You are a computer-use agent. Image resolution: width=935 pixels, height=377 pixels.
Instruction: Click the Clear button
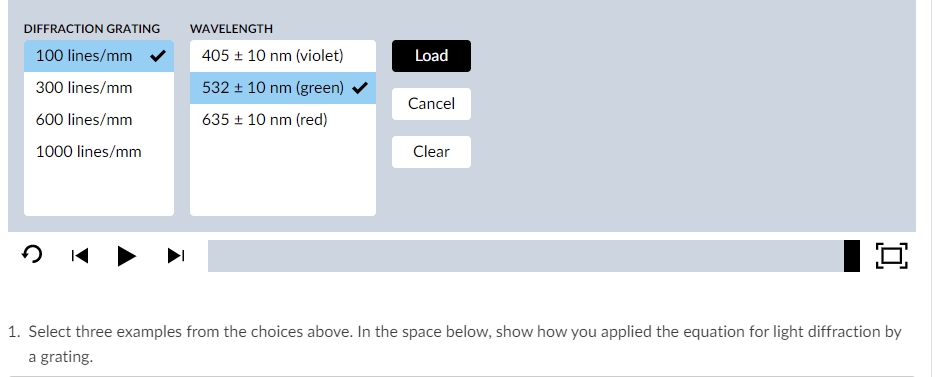click(x=431, y=152)
